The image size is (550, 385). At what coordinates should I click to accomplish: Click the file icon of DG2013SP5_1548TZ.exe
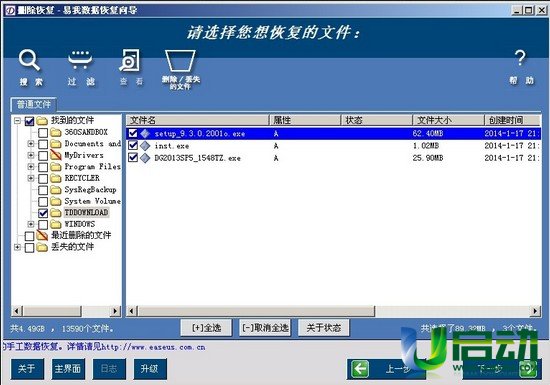pyautogui.click(x=145, y=158)
